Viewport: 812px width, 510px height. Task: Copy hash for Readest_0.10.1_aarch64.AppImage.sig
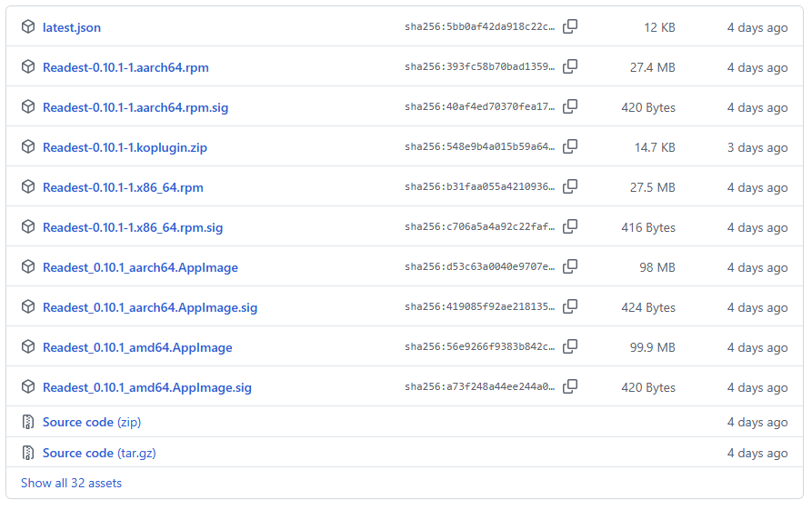[x=570, y=307]
